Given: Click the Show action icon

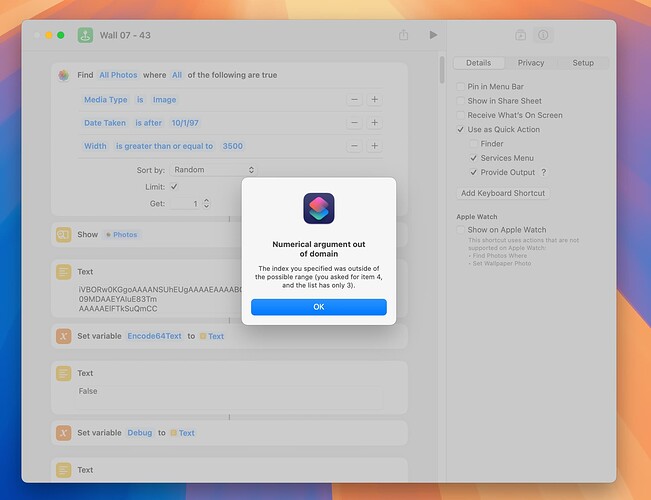Looking at the screenshot, I should pos(64,235).
